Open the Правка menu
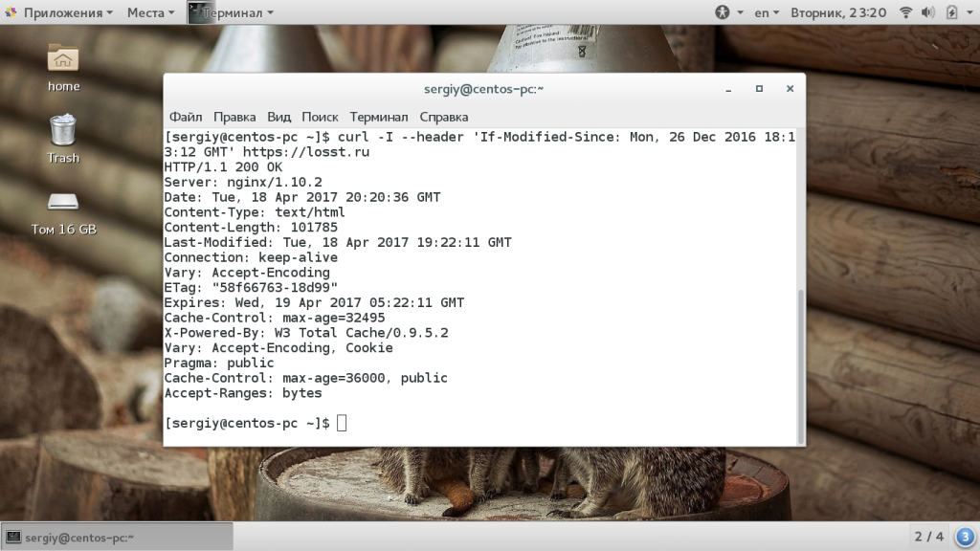 pos(234,117)
